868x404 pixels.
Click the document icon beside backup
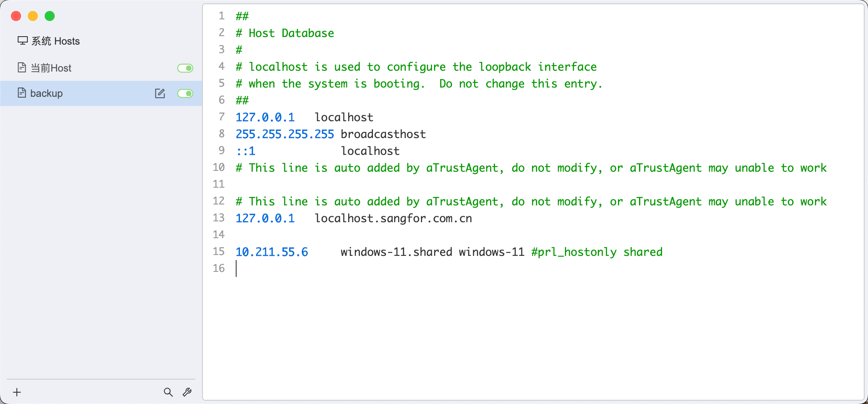[x=22, y=93]
